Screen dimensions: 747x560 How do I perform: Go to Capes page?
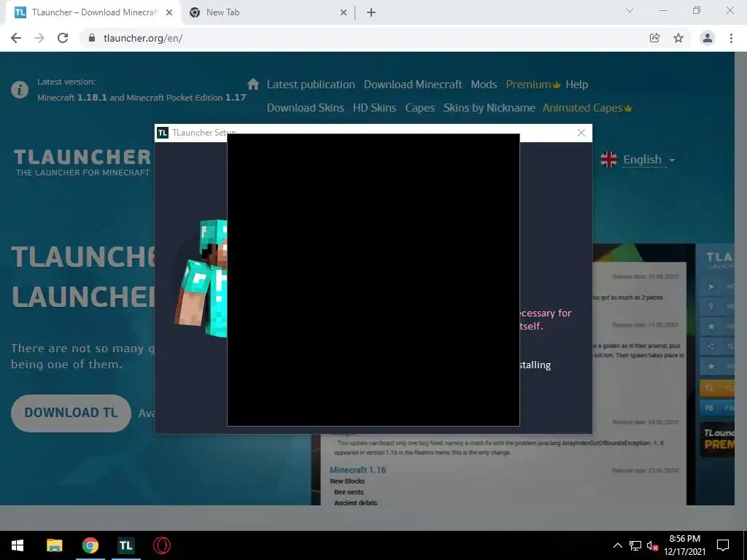pos(419,108)
